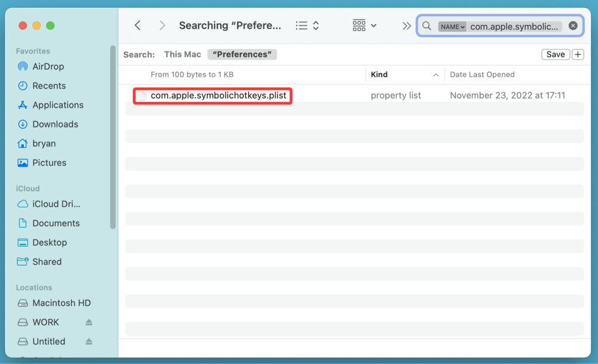Show more toolbar items chevron
Viewport: 598px width, 364px height.
407,26
